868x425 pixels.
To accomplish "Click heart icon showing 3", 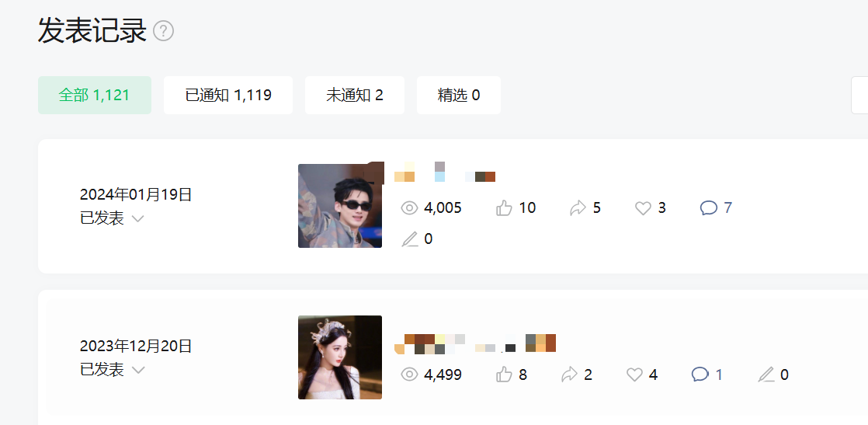I will (x=643, y=208).
